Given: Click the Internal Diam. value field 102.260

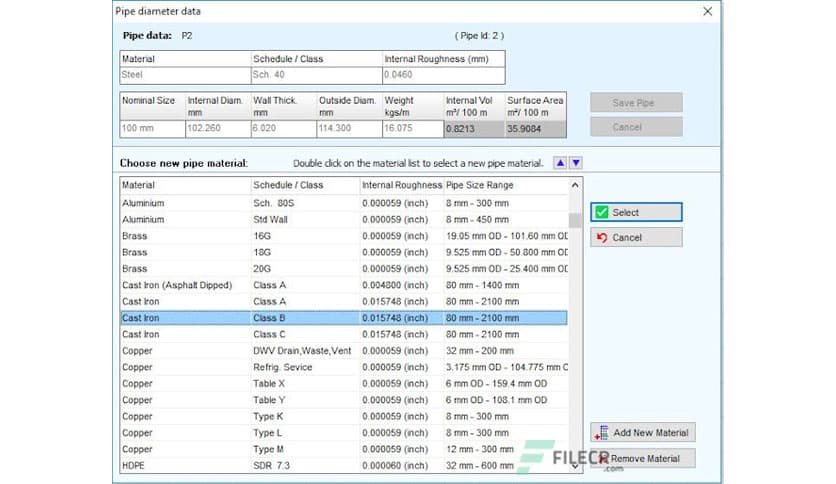Looking at the screenshot, I should tap(216, 129).
